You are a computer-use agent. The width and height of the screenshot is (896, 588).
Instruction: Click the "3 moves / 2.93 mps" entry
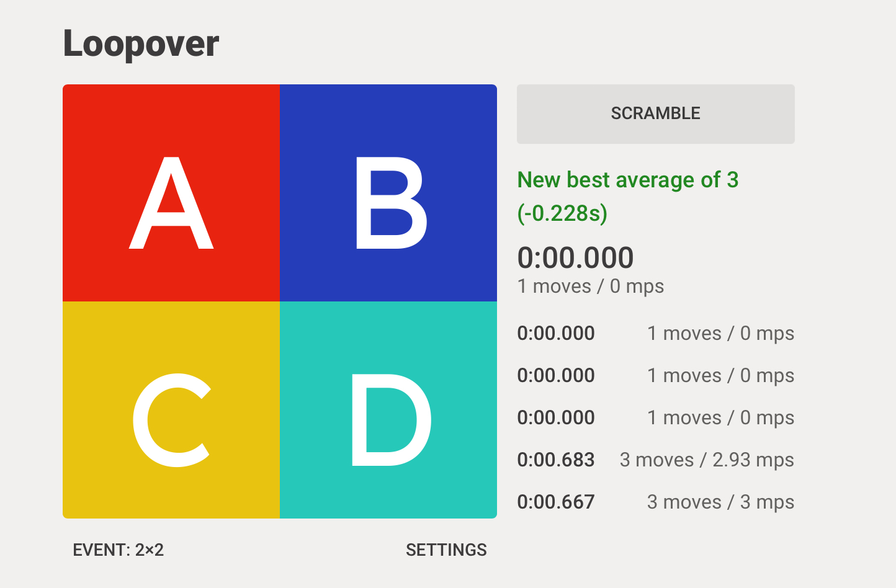[x=707, y=460]
